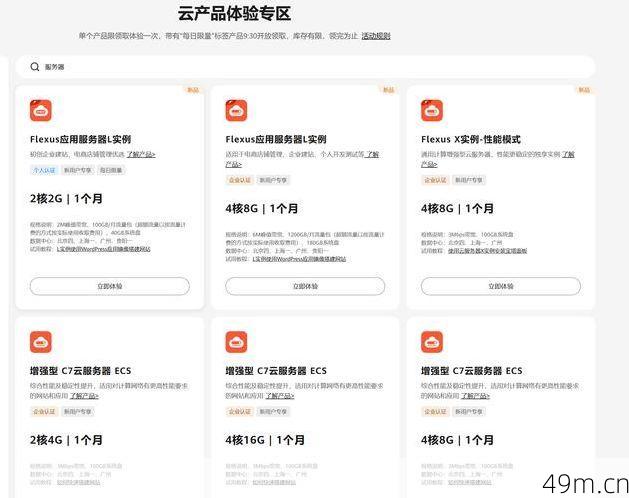Screen dimensions: 629x498
Task: Click title of 2核2G Flexus应用服务器L实例 card
Action: [x=80, y=139]
